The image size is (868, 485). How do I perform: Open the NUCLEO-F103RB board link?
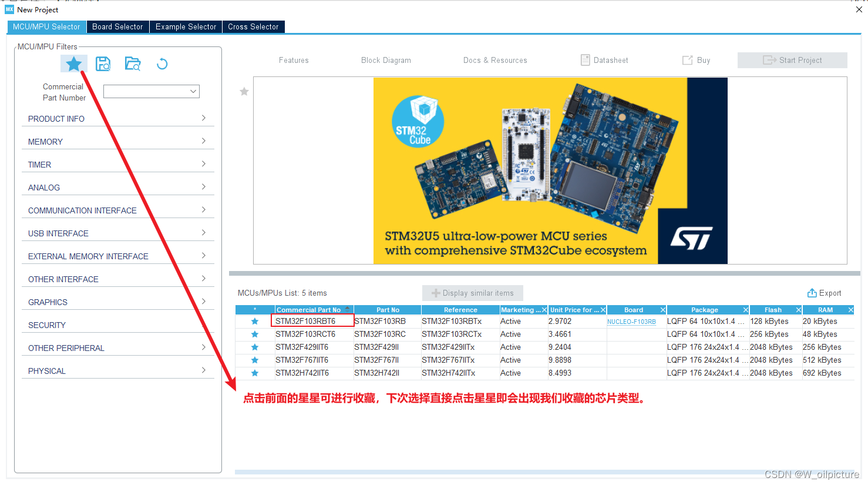tap(631, 322)
